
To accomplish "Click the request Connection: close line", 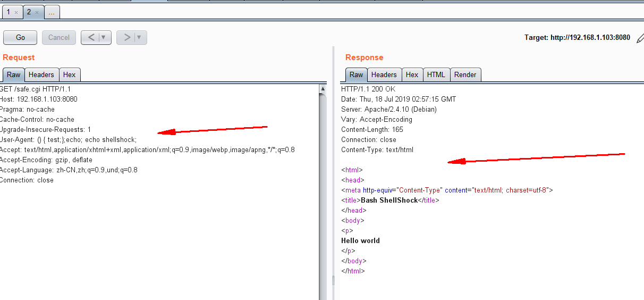I will (x=27, y=180).
